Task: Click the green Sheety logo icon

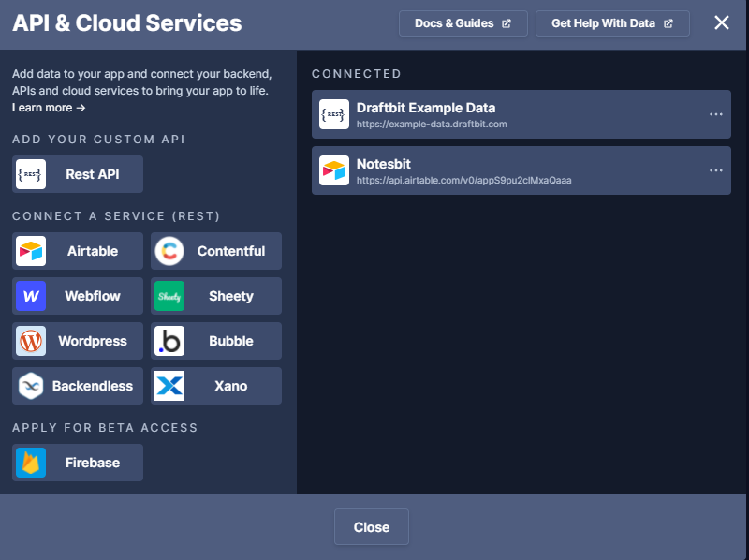Action: pyautogui.click(x=169, y=296)
